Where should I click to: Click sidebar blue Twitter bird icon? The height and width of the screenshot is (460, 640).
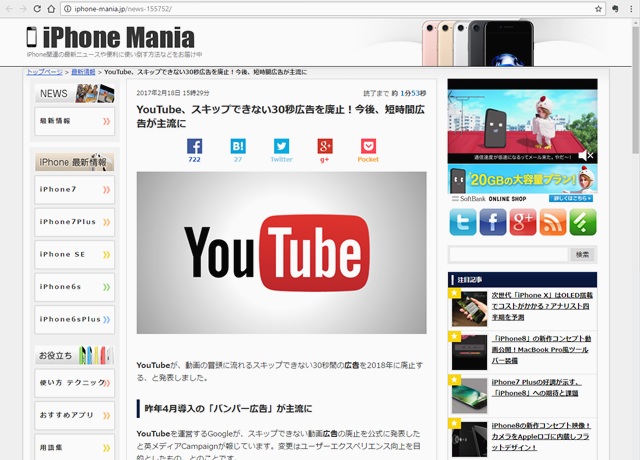(463, 222)
